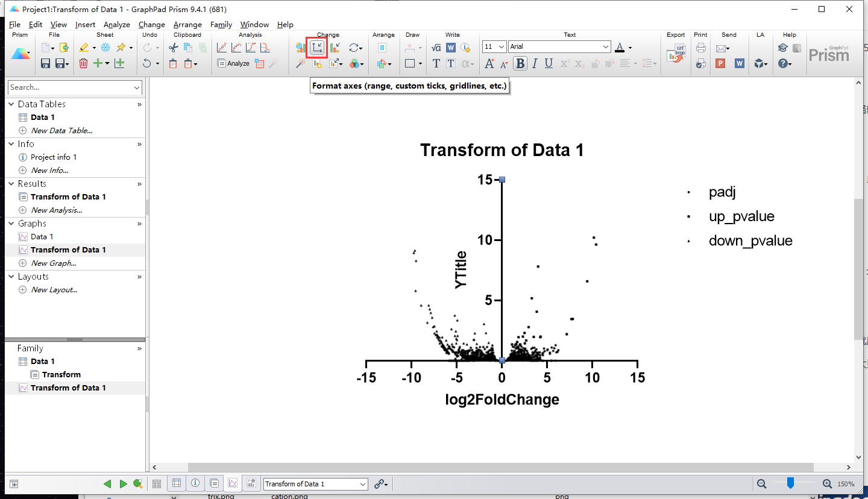Open the Format axes tool
This screenshot has height=499, width=868.
316,48
